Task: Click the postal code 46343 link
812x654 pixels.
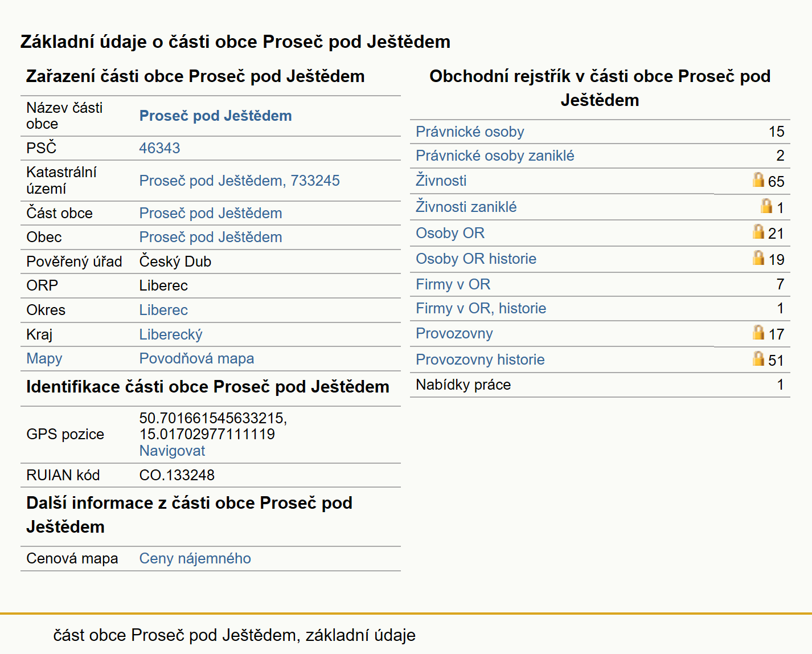Action: [x=159, y=148]
